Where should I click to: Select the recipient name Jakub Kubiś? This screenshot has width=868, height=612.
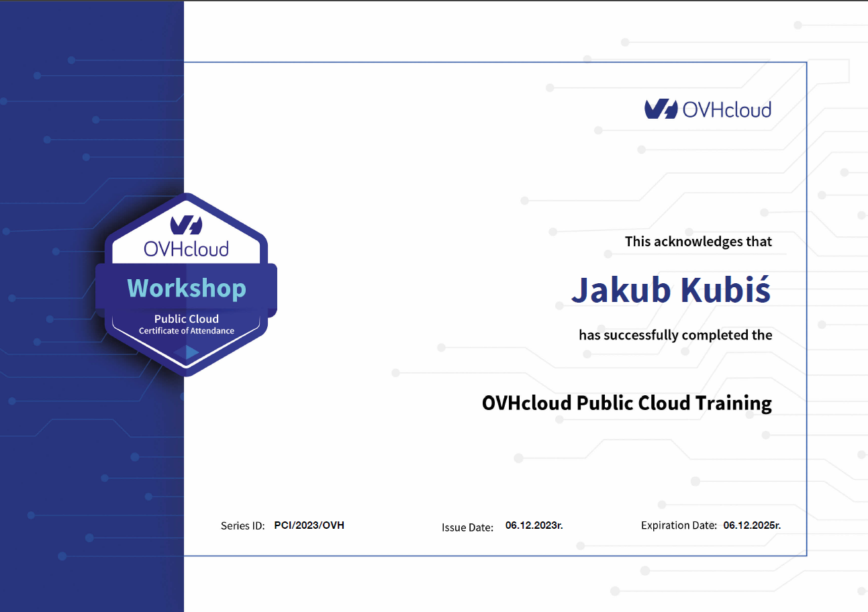click(671, 289)
